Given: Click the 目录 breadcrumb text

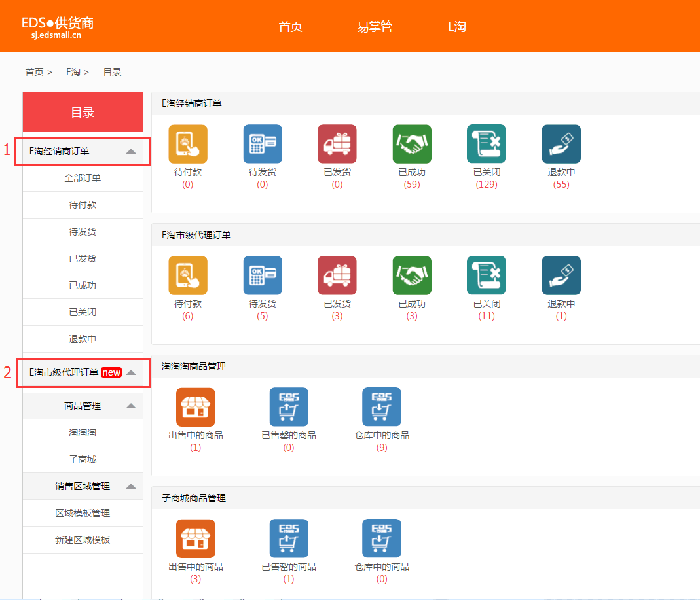Looking at the screenshot, I should point(113,72).
